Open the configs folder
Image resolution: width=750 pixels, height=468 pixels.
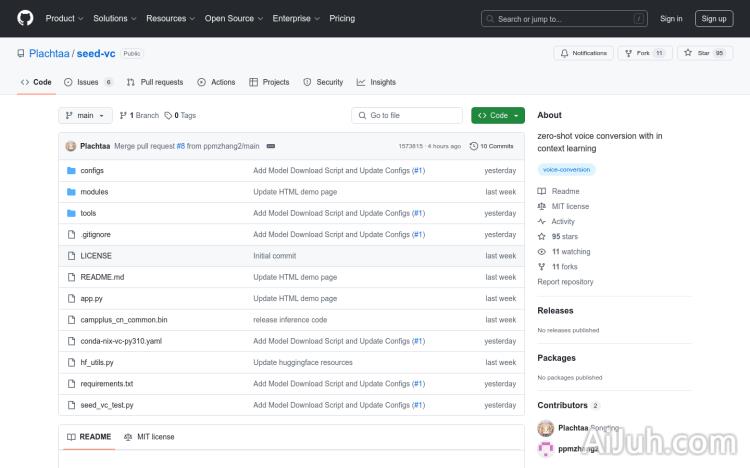[92, 171]
